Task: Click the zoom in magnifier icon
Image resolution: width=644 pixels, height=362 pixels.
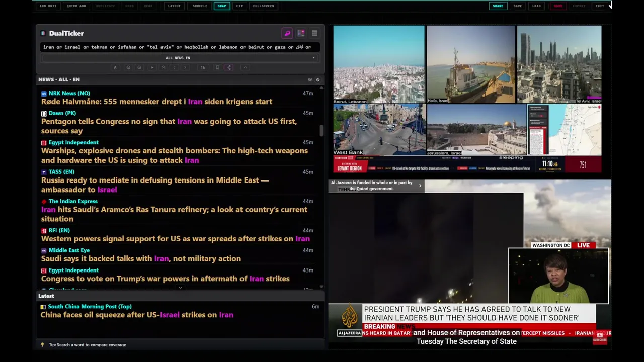Action: coord(139,67)
